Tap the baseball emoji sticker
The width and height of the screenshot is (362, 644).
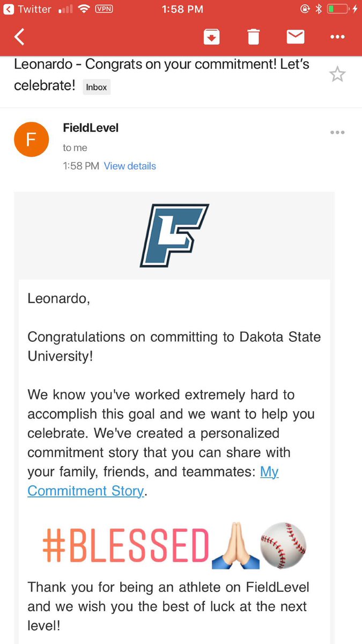283,545
